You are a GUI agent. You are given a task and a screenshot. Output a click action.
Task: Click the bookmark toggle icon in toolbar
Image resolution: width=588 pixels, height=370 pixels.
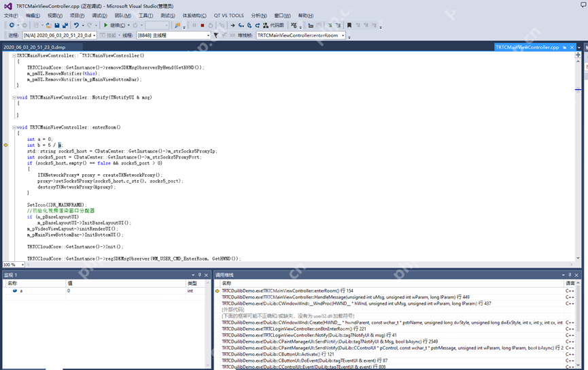click(x=349, y=25)
